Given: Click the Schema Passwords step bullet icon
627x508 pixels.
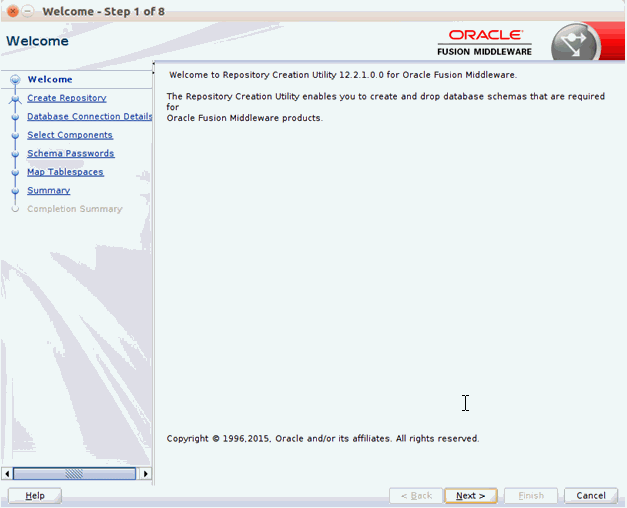Looking at the screenshot, I should 15,154.
